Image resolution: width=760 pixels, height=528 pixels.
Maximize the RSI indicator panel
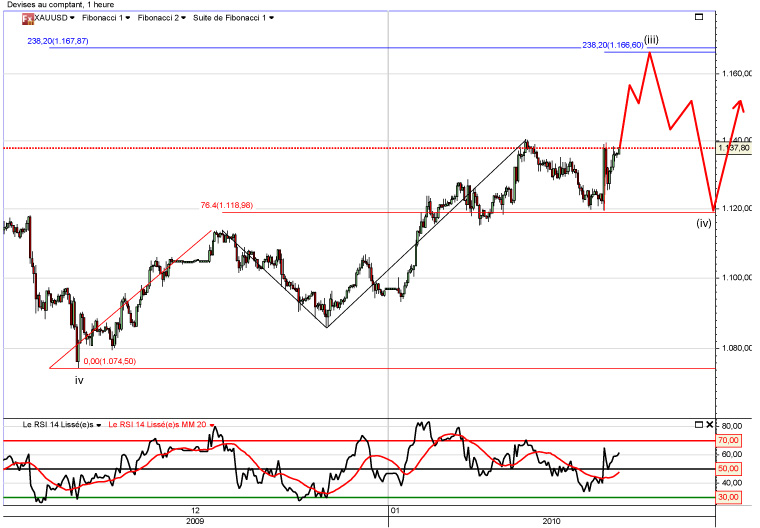(x=699, y=425)
